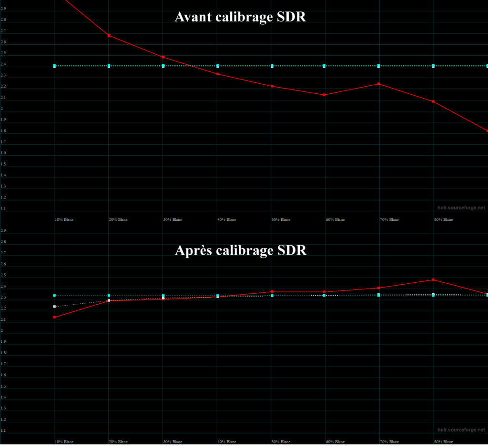Click the "80% Blanc" axis label under the bottom chart
The width and height of the screenshot is (488, 448).
(x=443, y=442)
